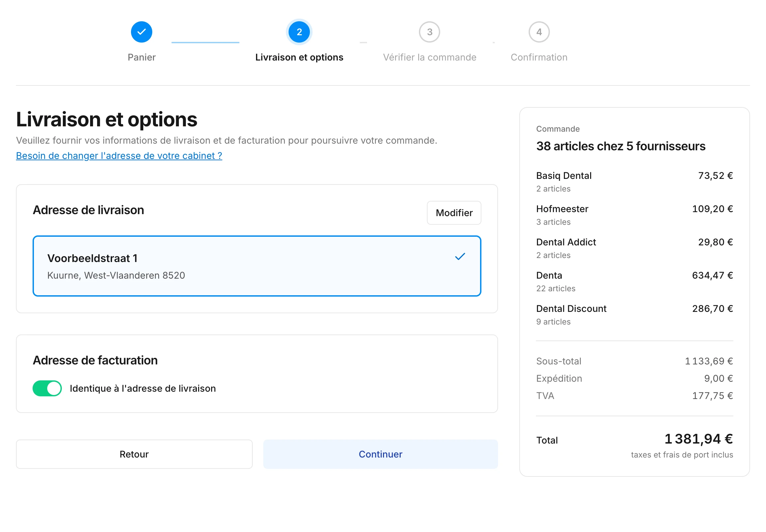Click the Identique à l'adresse de livraison label
Screen dimensions: 766x532
143,388
